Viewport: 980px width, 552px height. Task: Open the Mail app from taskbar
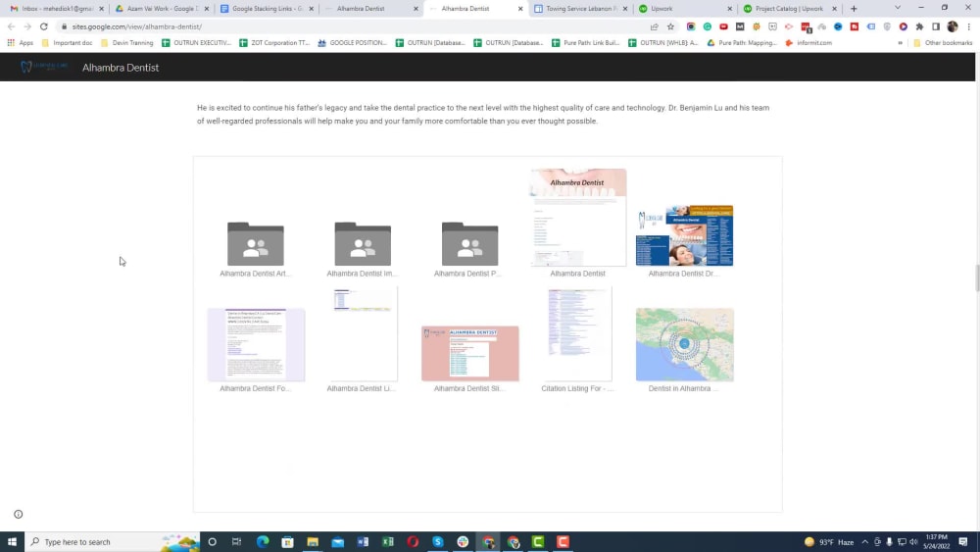[337, 541]
